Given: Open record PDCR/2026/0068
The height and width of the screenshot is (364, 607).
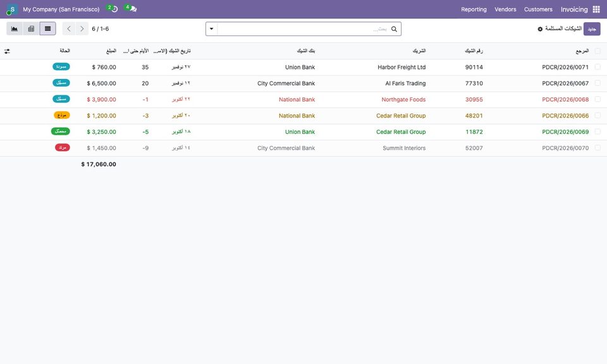Looking at the screenshot, I should 565,100.
